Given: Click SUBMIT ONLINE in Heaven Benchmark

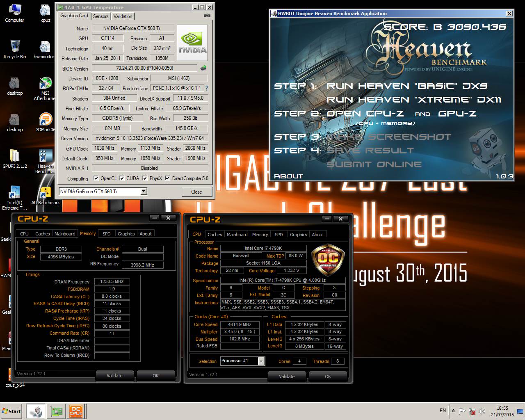Looking at the screenshot, I should (x=374, y=164).
